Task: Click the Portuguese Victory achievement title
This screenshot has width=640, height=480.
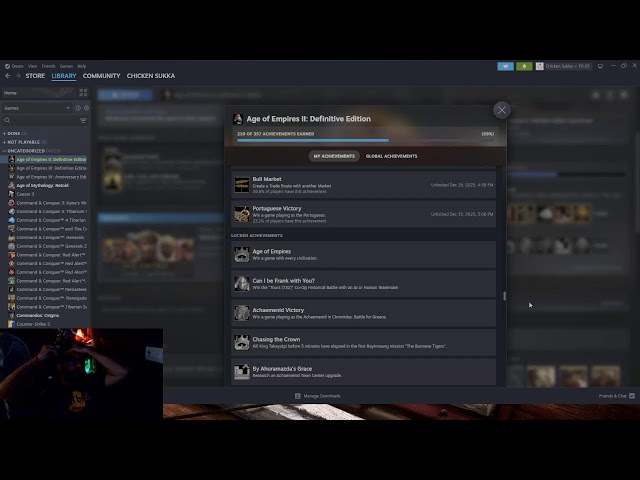Action: pos(277,209)
